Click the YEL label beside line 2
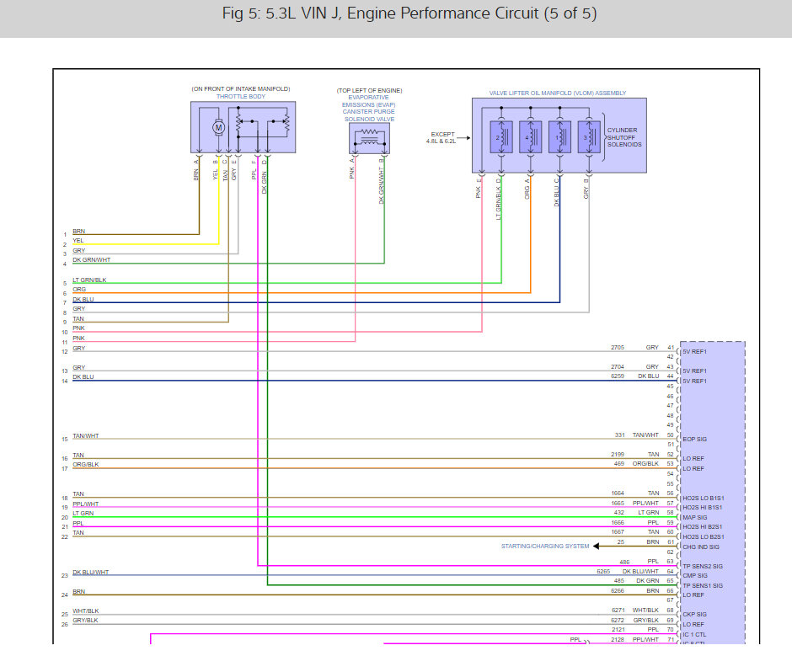This screenshot has height=672, width=792. coord(78,240)
